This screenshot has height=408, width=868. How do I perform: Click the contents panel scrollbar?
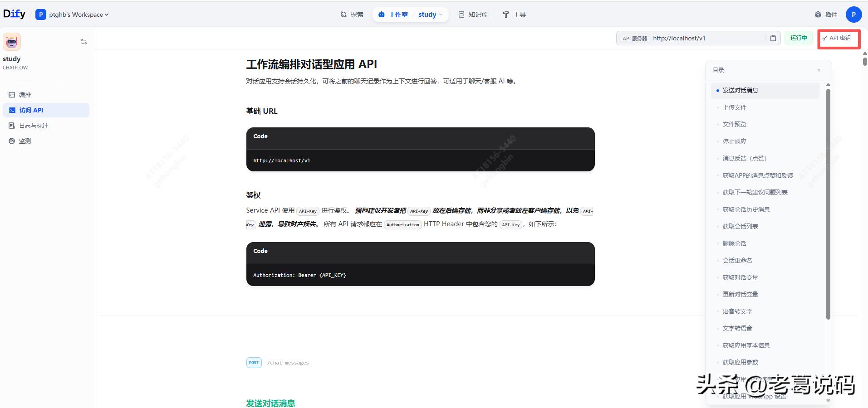(x=828, y=204)
